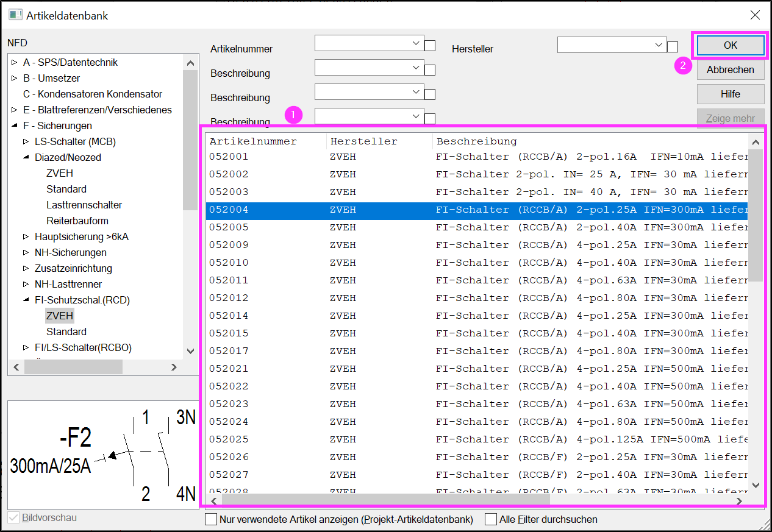Enable Nur verwendete Artikel anzeigen
Image resolution: width=772 pixels, height=532 pixels.
(211, 519)
